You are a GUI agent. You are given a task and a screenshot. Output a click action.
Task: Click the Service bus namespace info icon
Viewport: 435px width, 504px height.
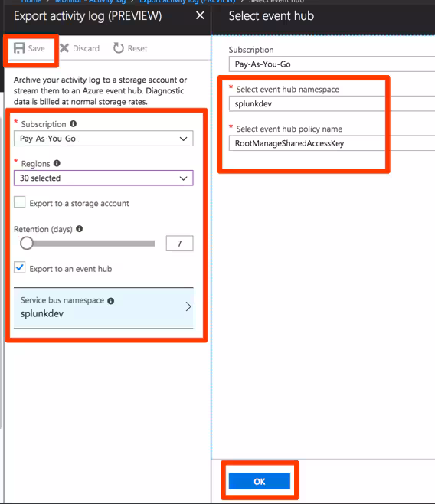[x=111, y=301]
